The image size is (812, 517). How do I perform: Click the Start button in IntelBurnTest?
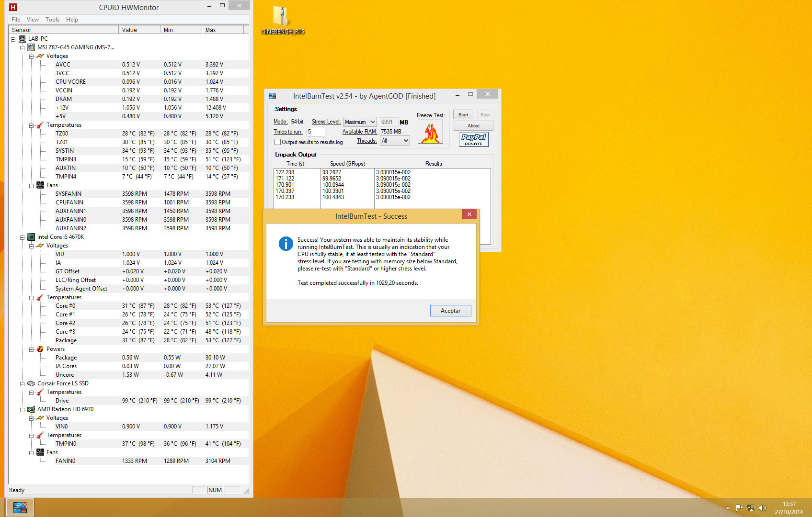(x=463, y=115)
